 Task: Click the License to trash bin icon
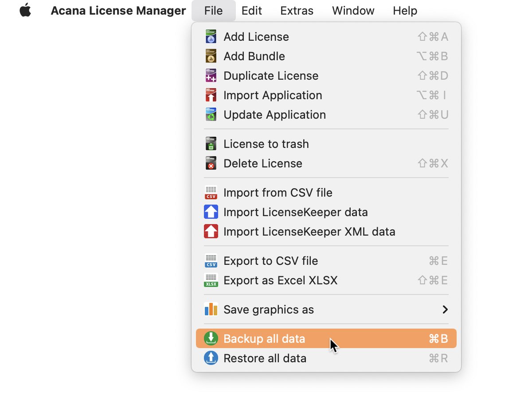pyautogui.click(x=211, y=144)
